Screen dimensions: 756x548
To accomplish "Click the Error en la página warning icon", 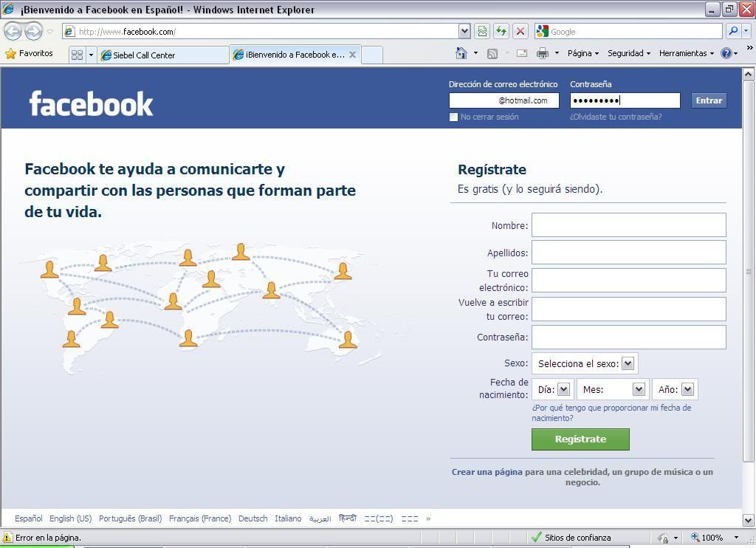I will tap(7, 538).
